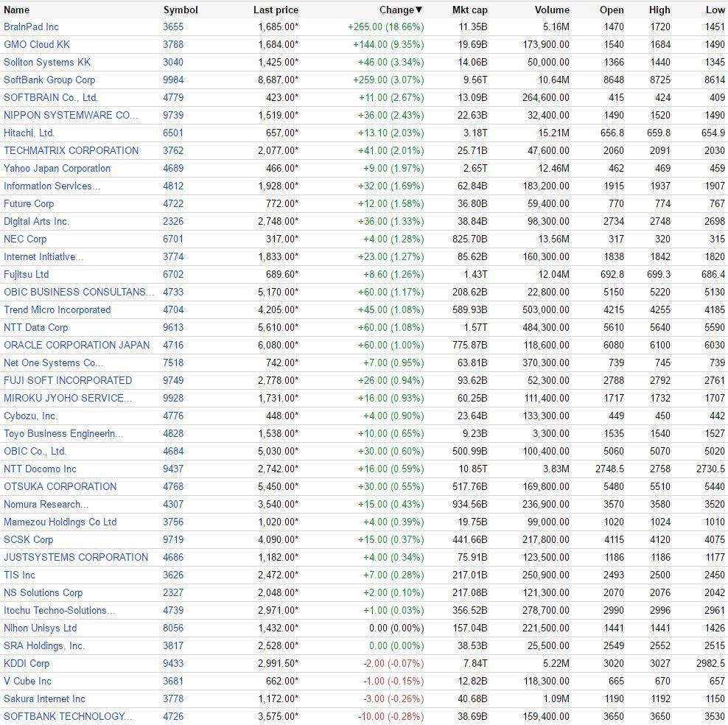Open TECHMATRIX CORPORATION link

point(71,150)
